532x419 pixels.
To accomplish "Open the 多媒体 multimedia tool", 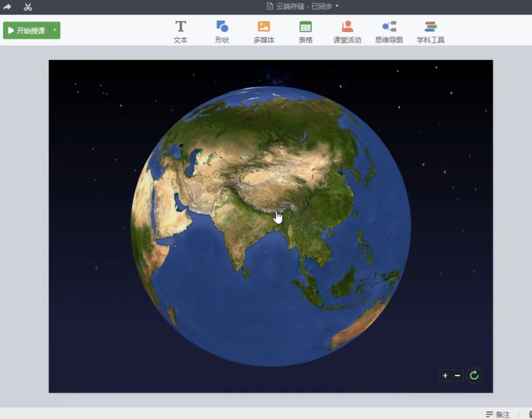I will 263,31.
